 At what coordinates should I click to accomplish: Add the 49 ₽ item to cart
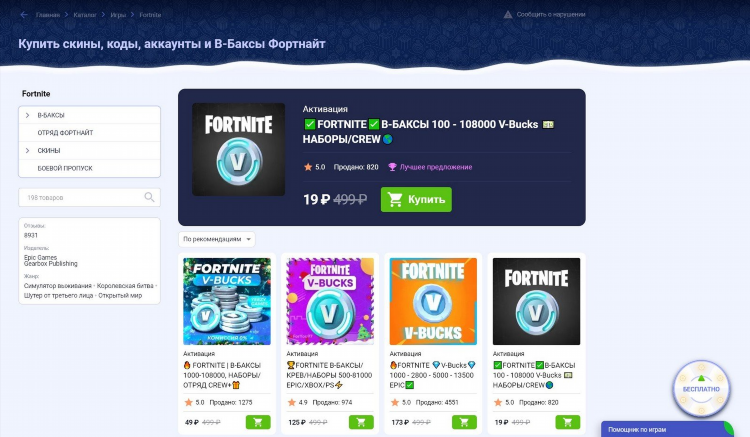click(258, 422)
